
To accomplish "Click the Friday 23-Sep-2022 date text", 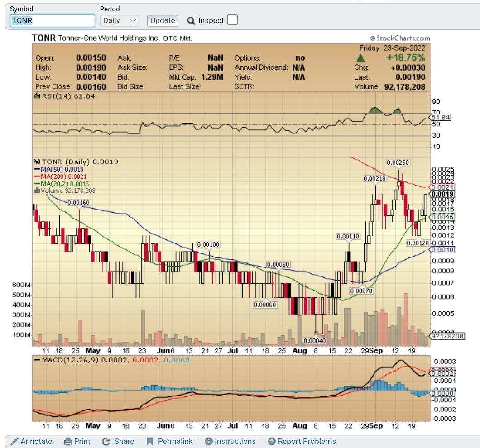I will [x=392, y=48].
